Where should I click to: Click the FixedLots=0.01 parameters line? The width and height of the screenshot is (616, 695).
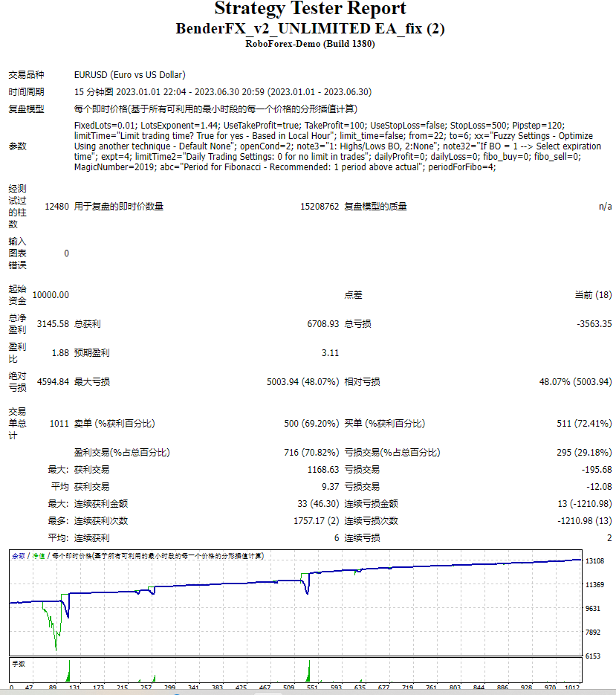point(319,126)
